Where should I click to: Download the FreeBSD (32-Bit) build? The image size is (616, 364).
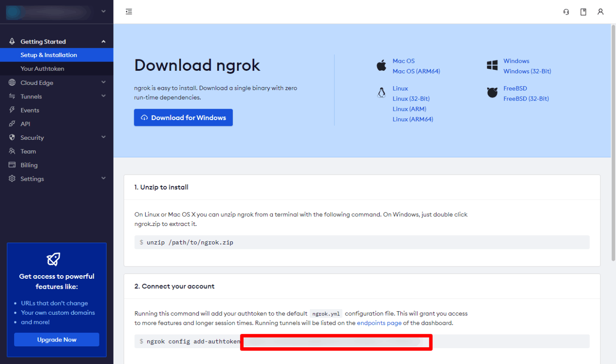click(x=526, y=98)
